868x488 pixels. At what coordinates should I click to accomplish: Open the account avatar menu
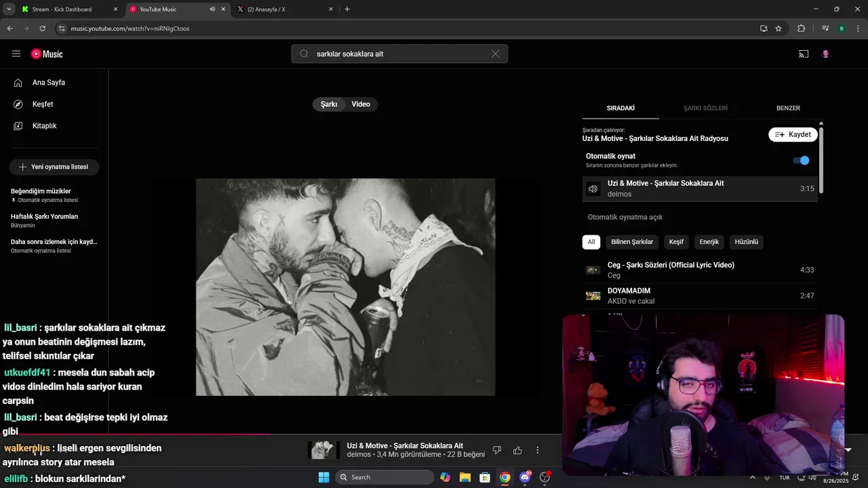click(825, 54)
